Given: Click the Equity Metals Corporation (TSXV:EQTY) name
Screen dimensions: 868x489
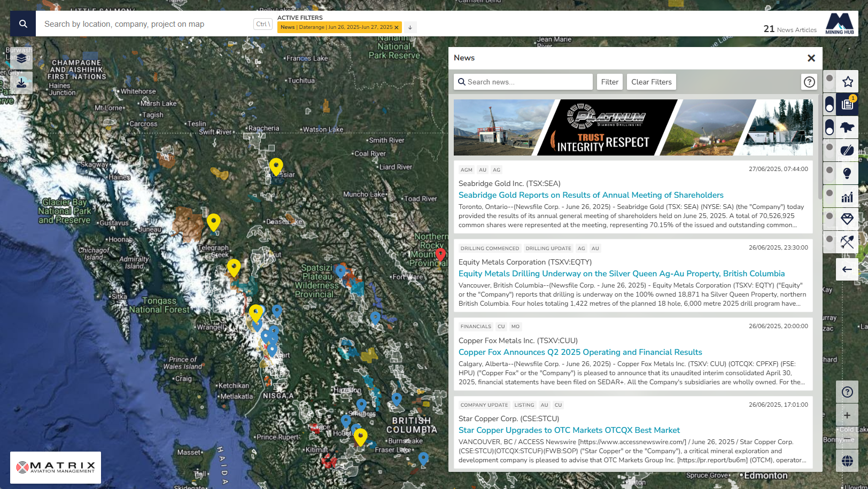Looking at the screenshot, I should 525,262.
